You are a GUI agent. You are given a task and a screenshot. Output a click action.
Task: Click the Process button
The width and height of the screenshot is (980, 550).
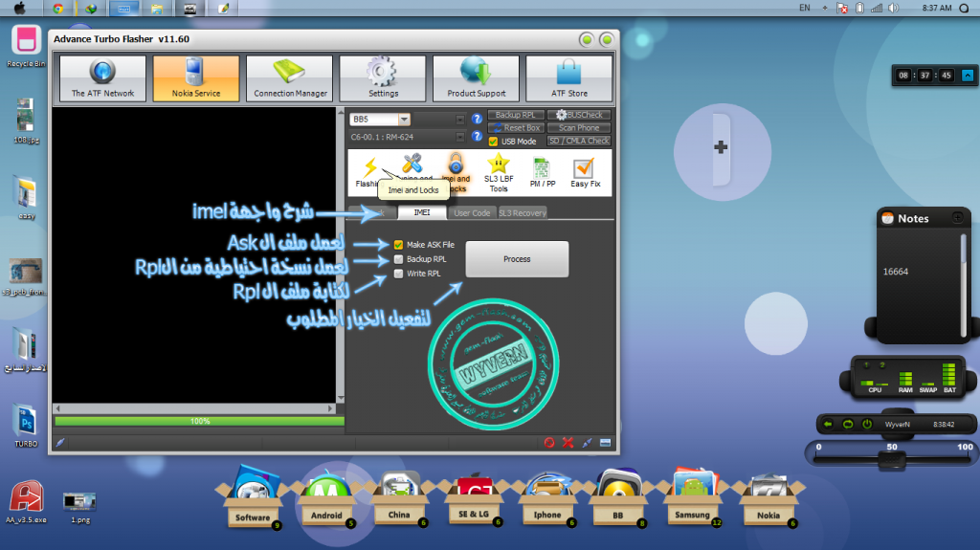(x=517, y=259)
